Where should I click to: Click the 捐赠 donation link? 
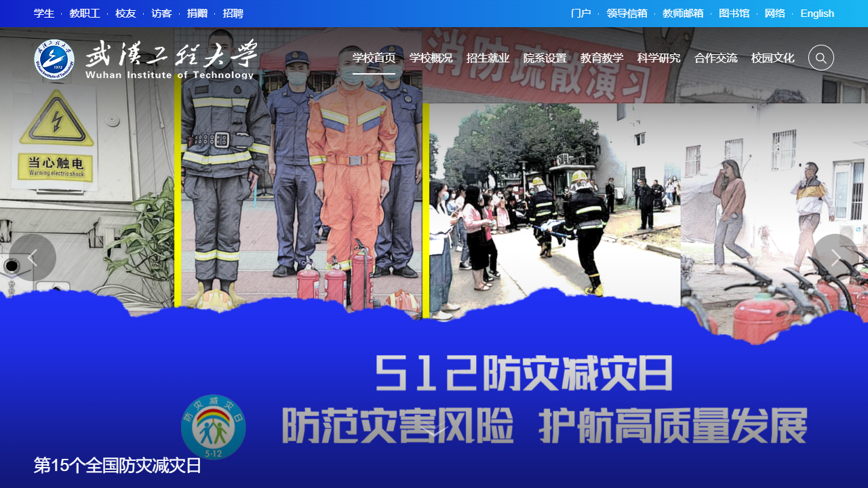197,13
